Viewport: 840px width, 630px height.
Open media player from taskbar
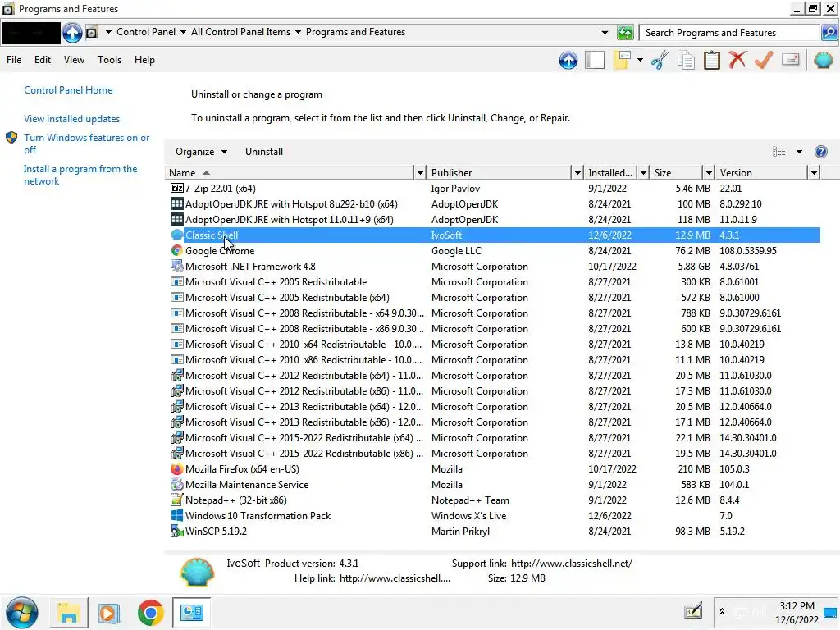(109, 612)
